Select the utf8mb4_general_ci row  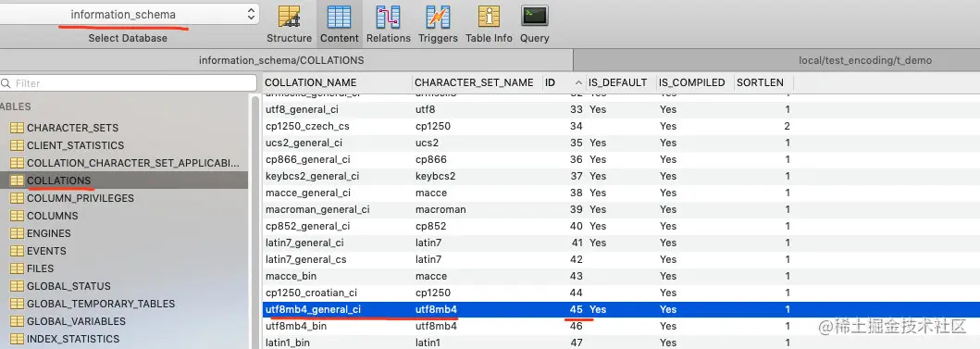(x=621, y=309)
